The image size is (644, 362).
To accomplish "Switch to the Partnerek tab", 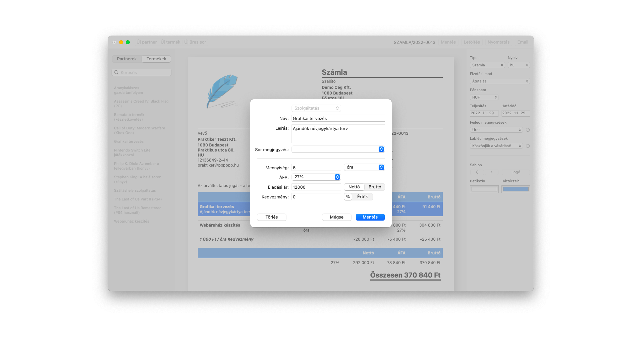I will pos(126,59).
